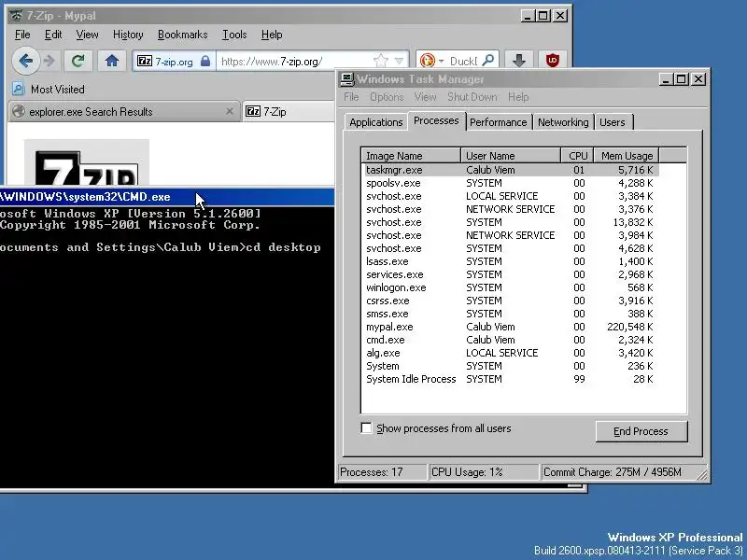Open the History menu
The height and width of the screenshot is (560, 747).
(x=128, y=35)
